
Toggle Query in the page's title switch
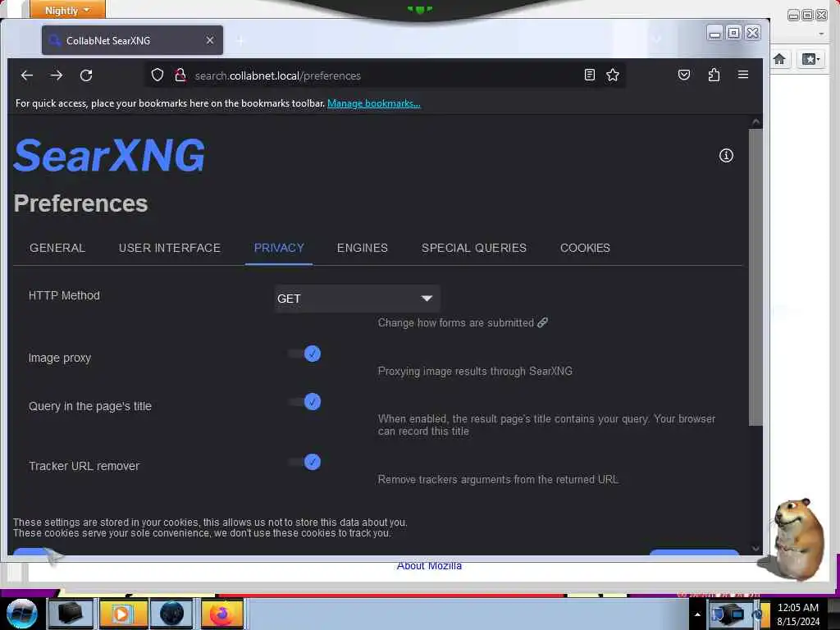[305, 402]
